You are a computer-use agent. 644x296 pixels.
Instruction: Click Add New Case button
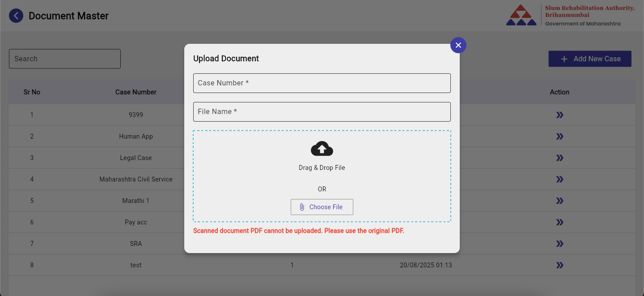590,59
